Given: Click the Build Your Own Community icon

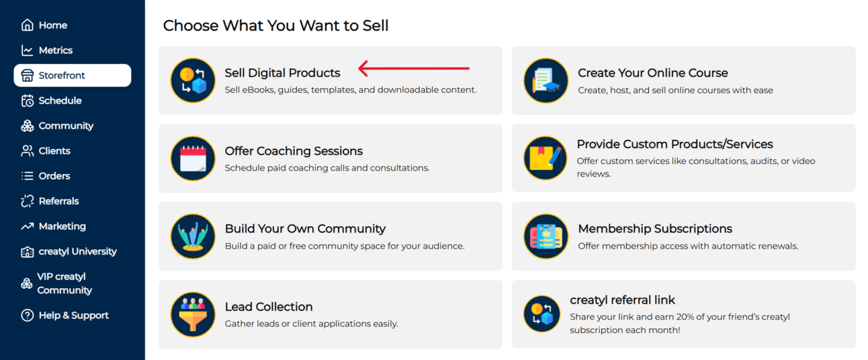Looking at the screenshot, I should [x=193, y=236].
